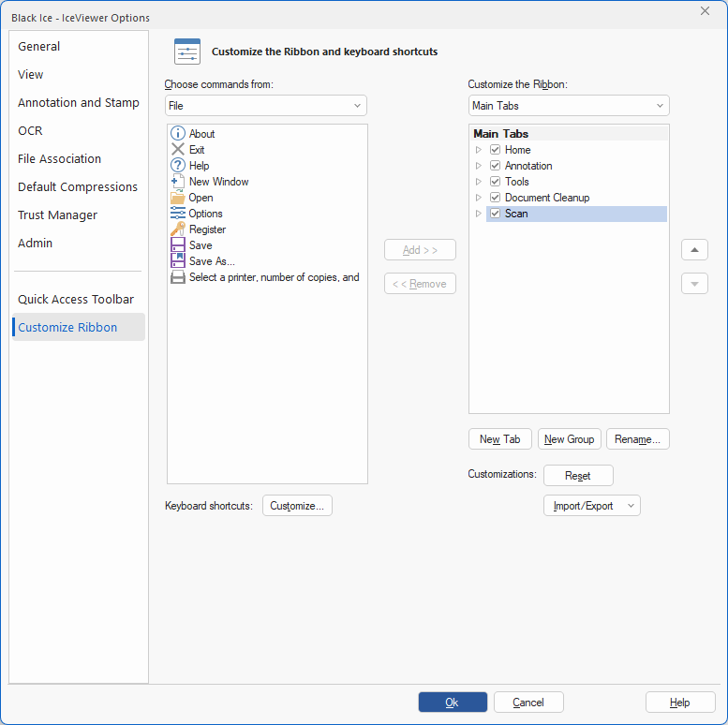Move selected tab up with arrow button
The height and width of the screenshot is (725, 728).
pos(694,250)
